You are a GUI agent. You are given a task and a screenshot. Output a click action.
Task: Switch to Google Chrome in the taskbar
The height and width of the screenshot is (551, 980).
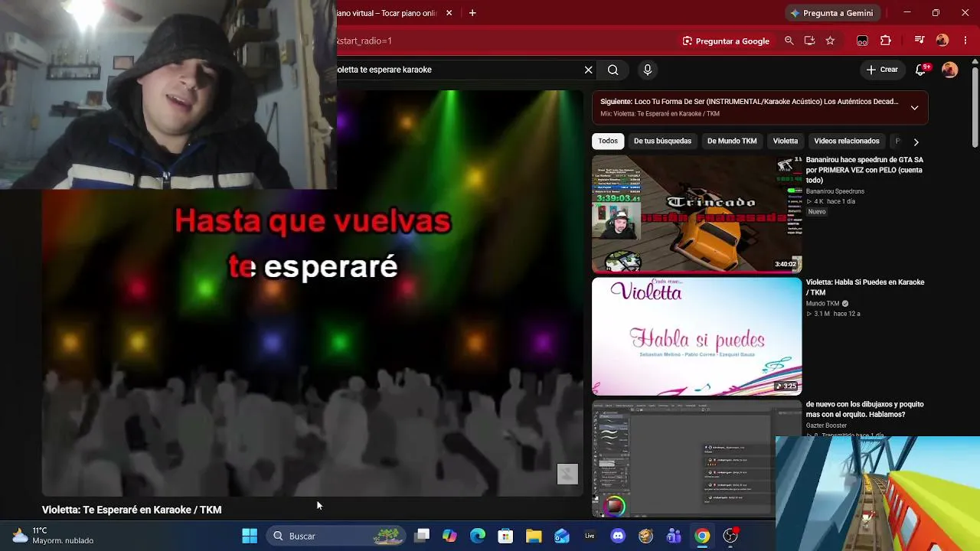point(702,536)
